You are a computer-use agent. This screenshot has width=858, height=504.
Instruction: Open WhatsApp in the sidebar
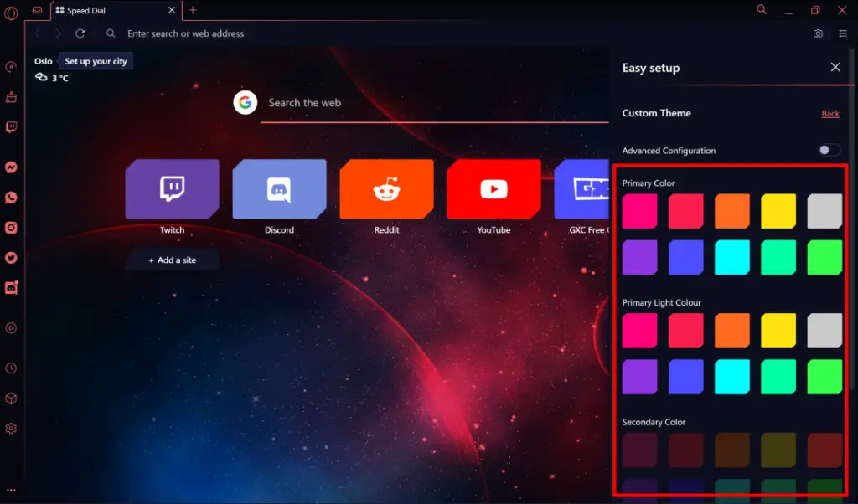(11, 198)
